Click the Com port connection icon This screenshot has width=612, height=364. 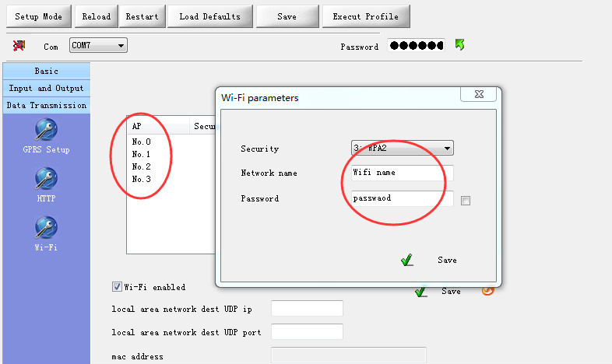[x=19, y=46]
